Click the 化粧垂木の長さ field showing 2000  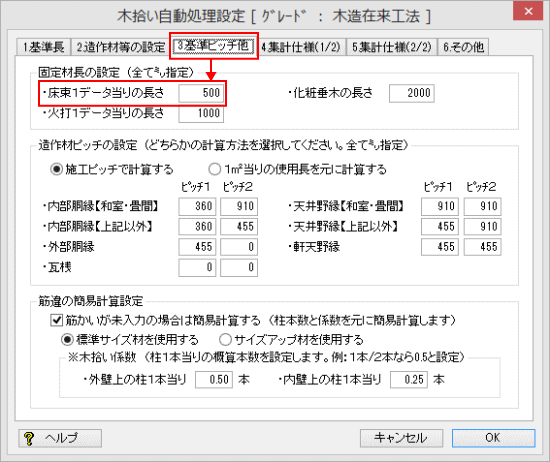click(412, 93)
